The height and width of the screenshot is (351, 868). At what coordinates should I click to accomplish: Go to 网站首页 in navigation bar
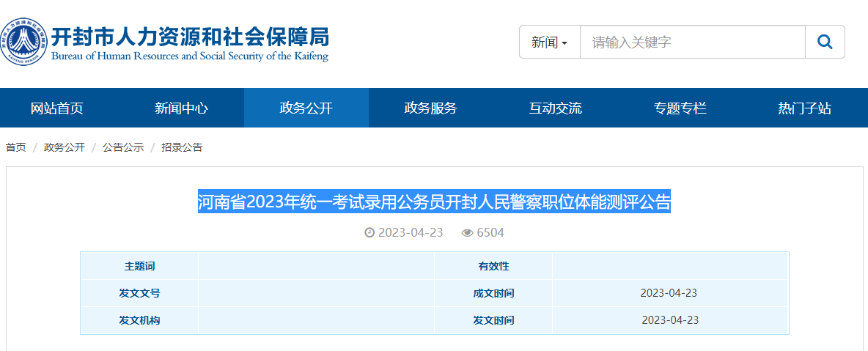[x=57, y=108]
